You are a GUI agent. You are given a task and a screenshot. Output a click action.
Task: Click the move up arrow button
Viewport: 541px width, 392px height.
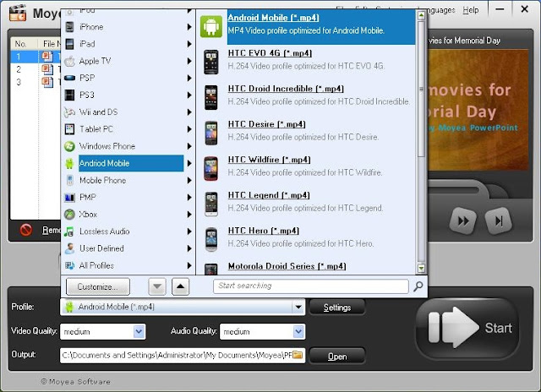(x=180, y=286)
